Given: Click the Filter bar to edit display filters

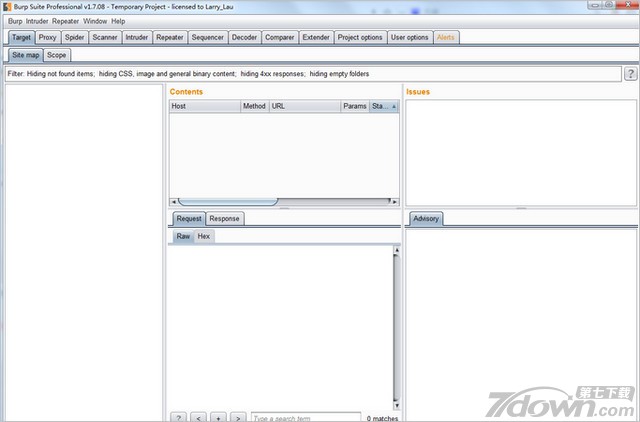Looking at the screenshot, I should pyautogui.click(x=313, y=74).
